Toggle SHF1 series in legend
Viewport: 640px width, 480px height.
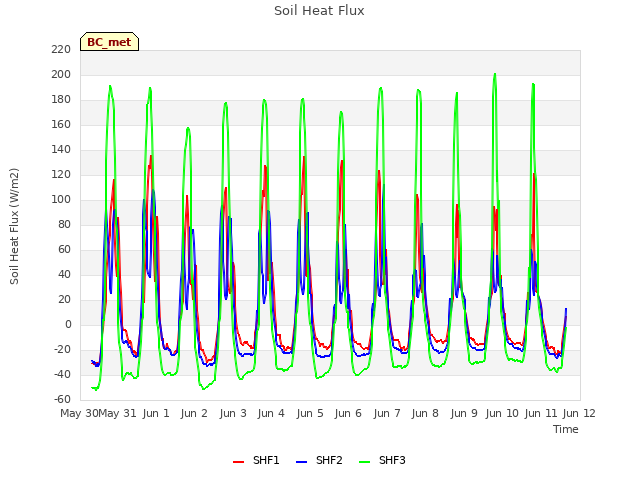tap(256, 460)
